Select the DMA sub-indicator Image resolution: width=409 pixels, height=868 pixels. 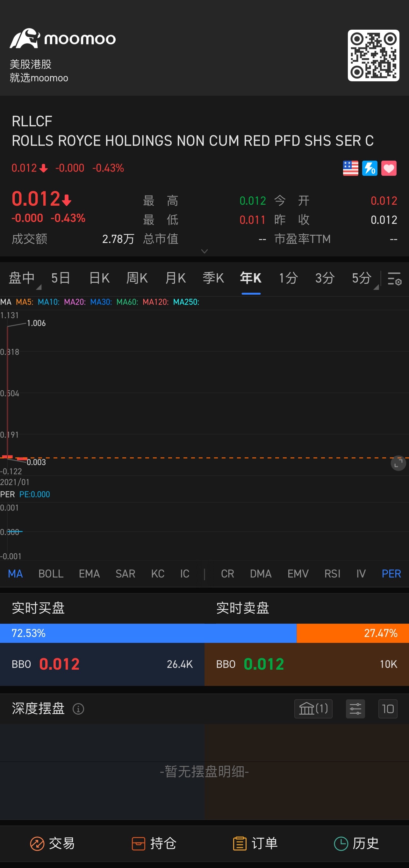pos(261,573)
